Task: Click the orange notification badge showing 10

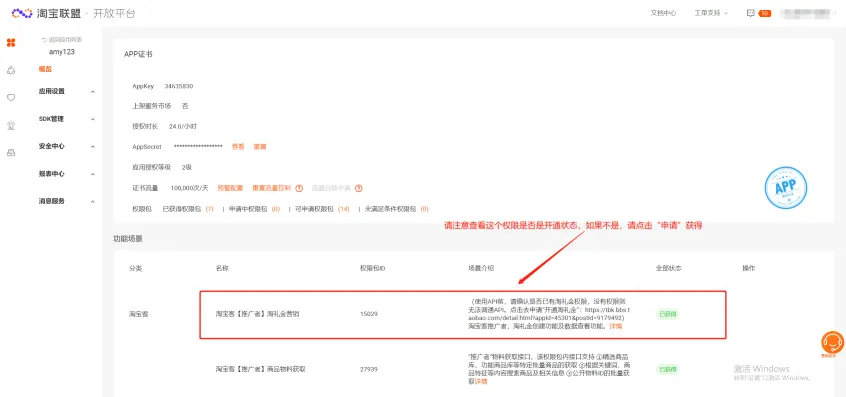Action: coord(765,13)
